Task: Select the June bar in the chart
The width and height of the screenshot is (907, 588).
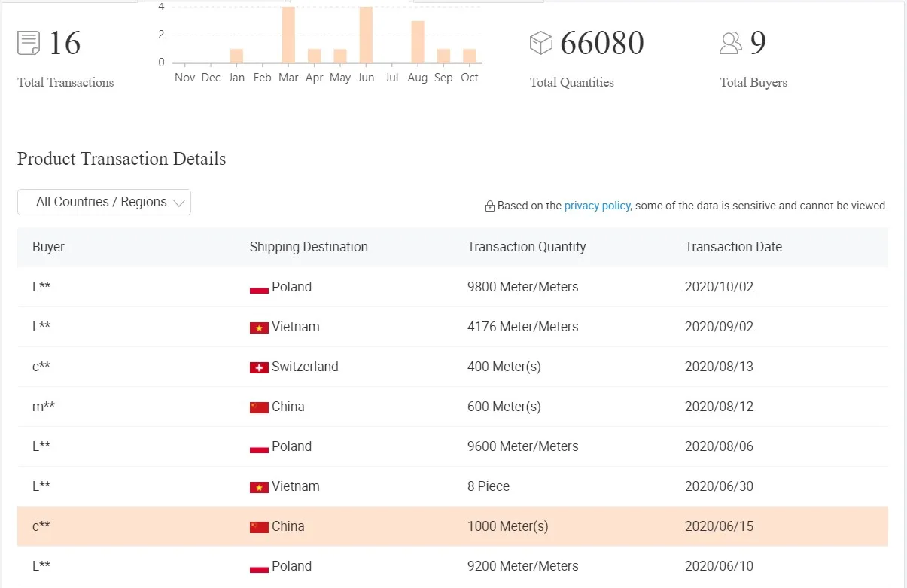Action: click(x=366, y=35)
